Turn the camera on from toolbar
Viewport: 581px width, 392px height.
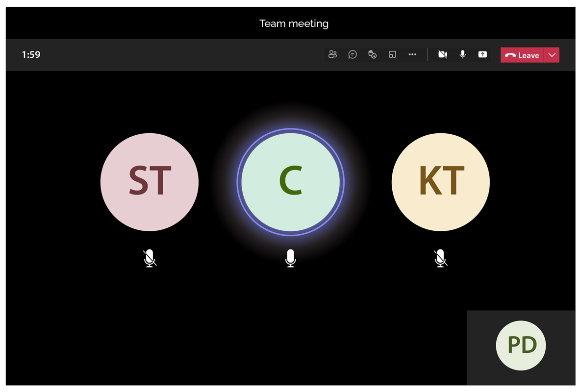tap(442, 54)
